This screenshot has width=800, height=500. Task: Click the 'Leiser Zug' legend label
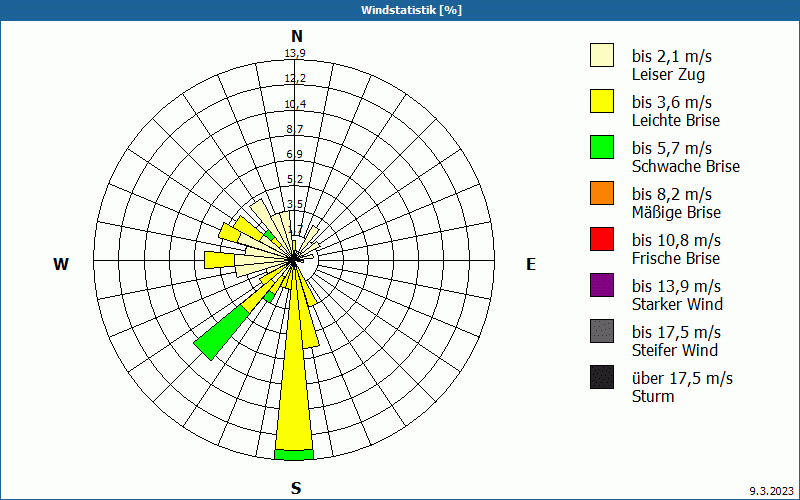coord(668,74)
